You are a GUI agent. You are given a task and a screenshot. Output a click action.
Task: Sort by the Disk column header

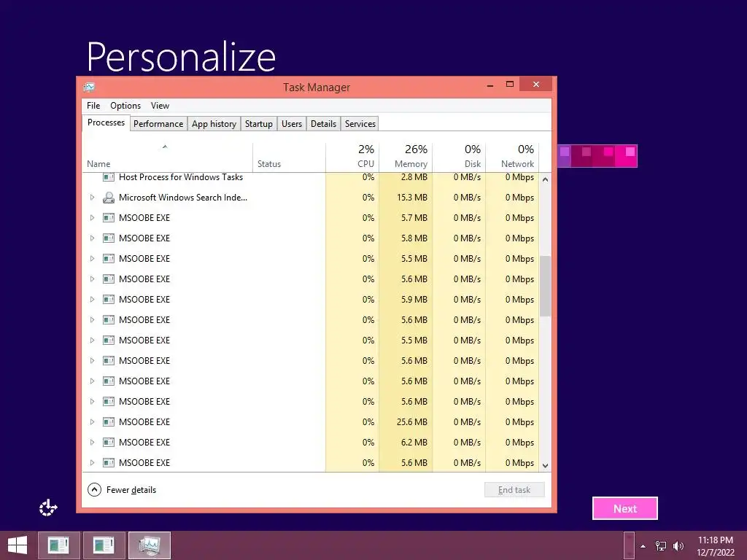pyautogui.click(x=460, y=157)
